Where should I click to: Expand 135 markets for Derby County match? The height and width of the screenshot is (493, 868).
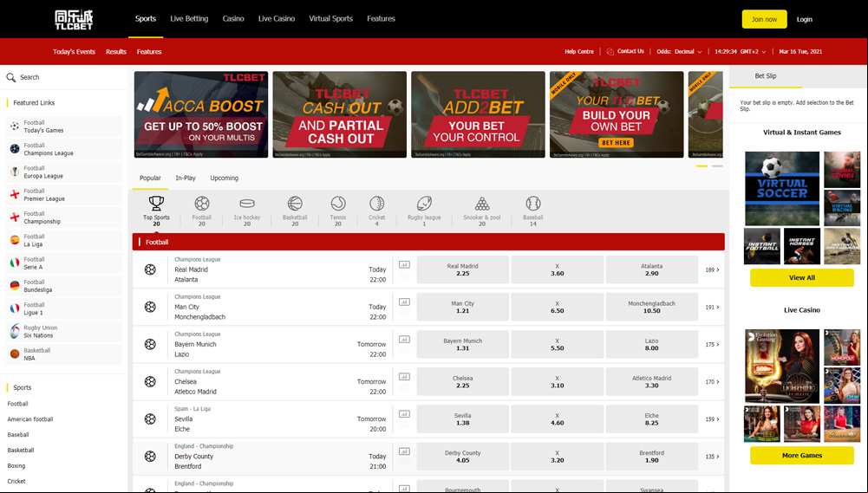[x=712, y=457]
